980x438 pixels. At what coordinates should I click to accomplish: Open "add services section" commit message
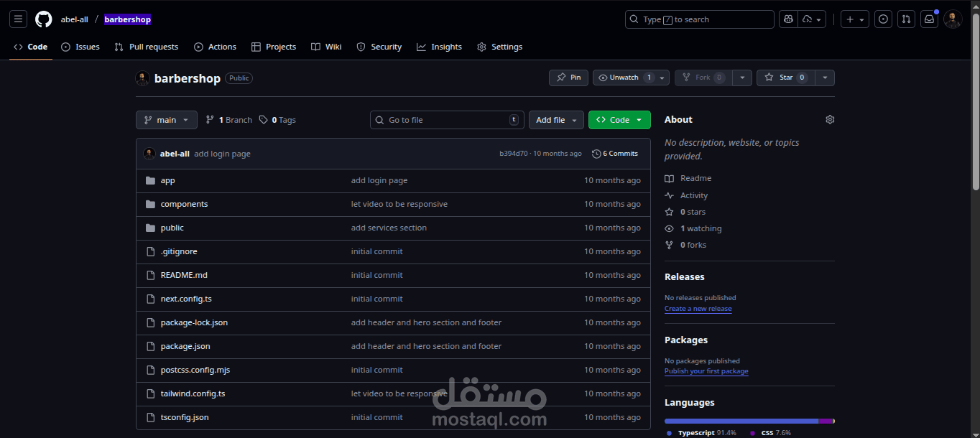click(x=389, y=228)
